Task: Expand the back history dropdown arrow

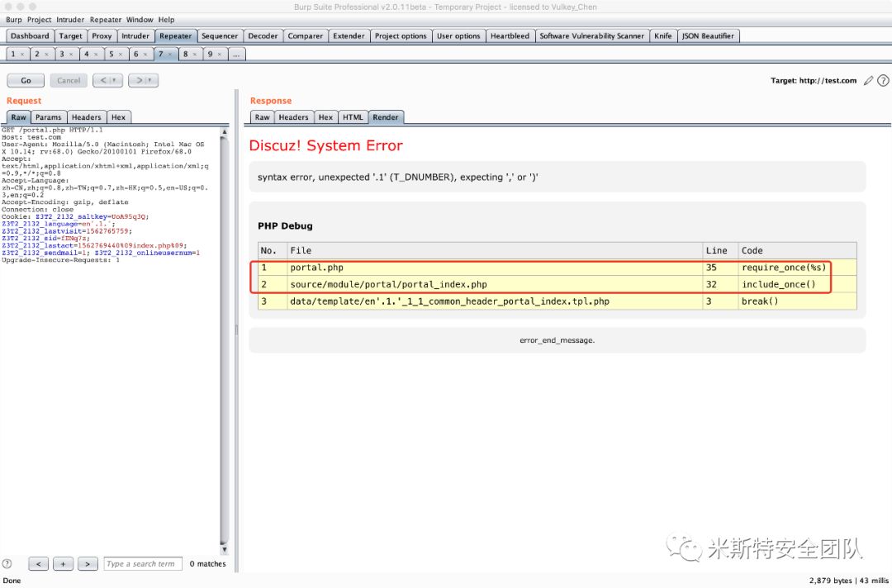Action: tap(116, 81)
